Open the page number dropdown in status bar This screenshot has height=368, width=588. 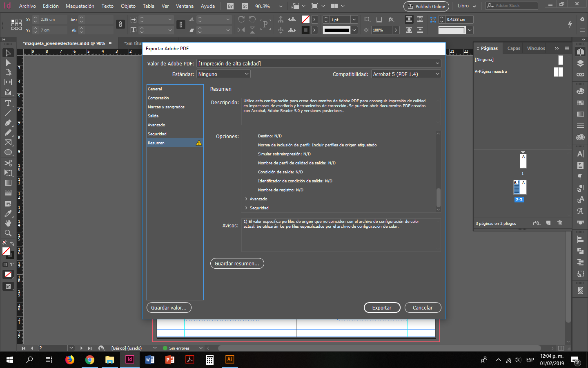pyautogui.click(x=71, y=348)
